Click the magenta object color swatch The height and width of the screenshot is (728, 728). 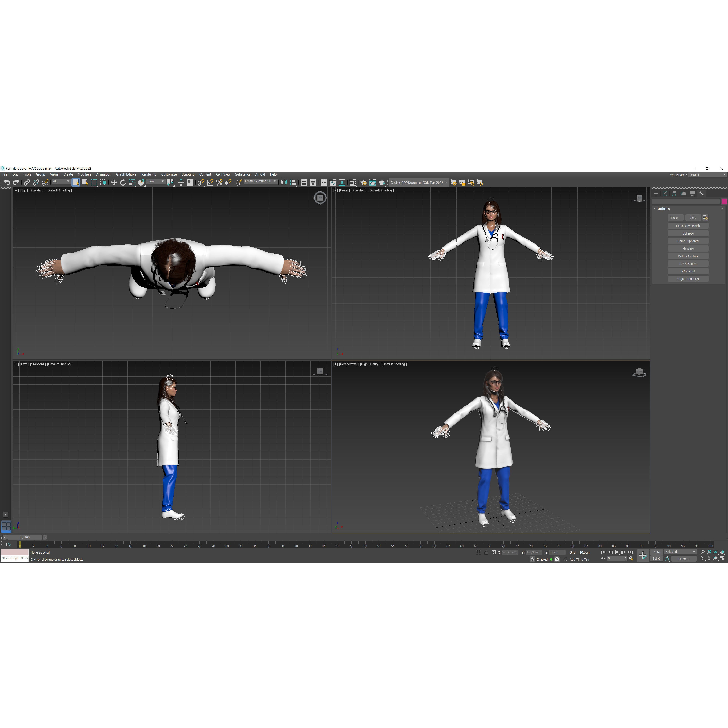pyautogui.click(x=724, y=202)
